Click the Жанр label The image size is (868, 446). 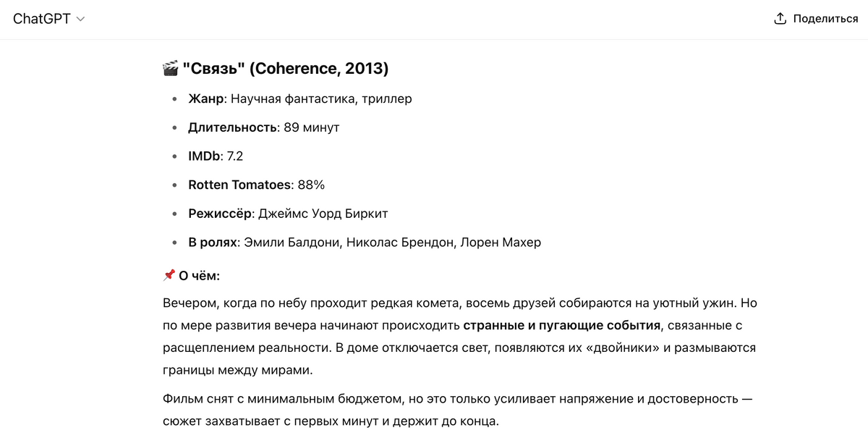pyautogui.click(x=206, y=98)
